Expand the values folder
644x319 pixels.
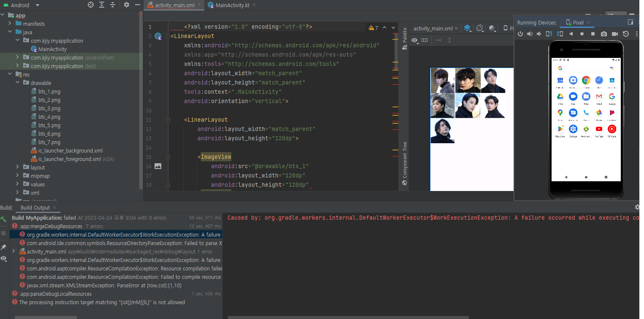pos(17,185)
